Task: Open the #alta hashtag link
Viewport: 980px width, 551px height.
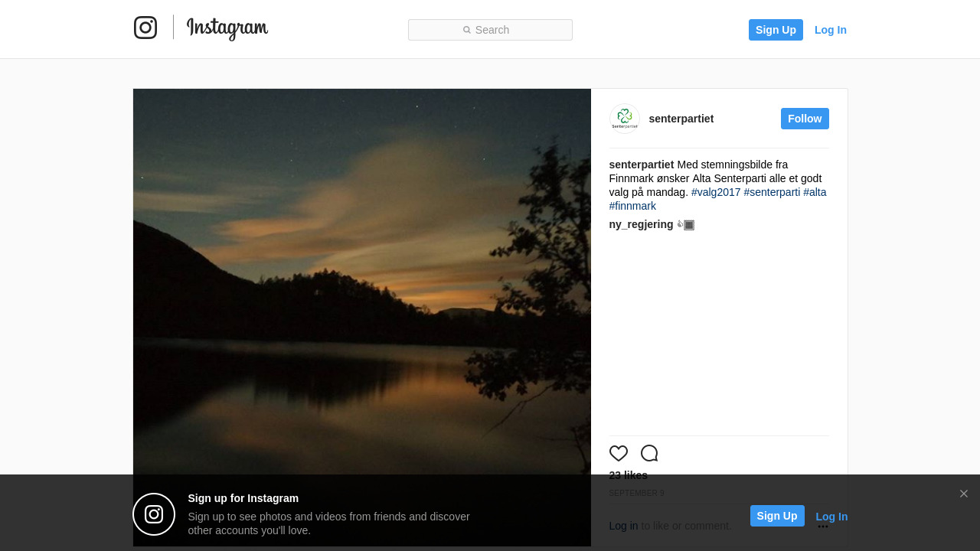Action: click(815, 192)
